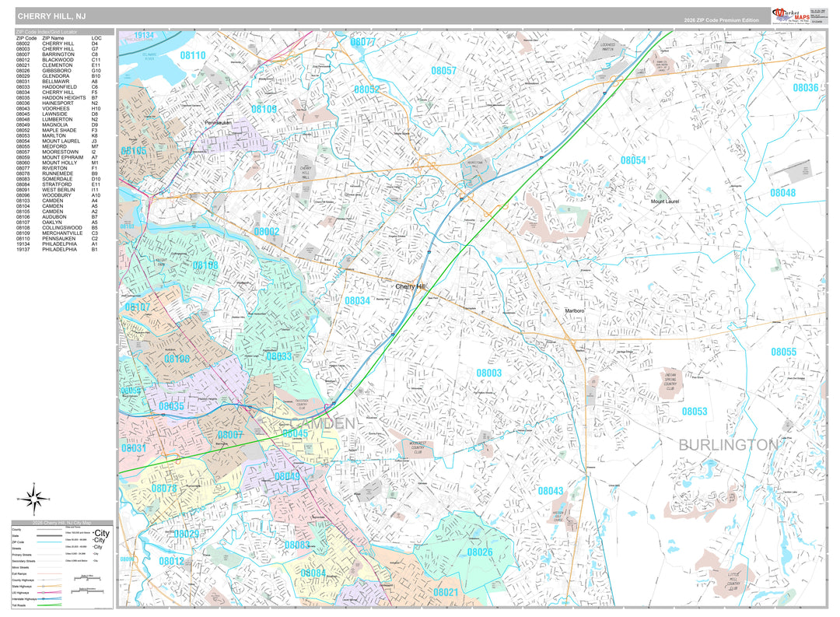Click the 08055 ZIP label on the map

pos(784,352)
